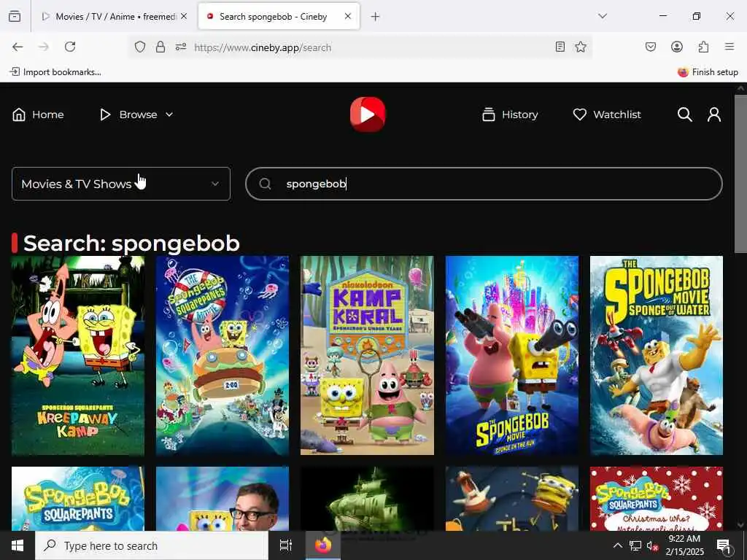The image size is (747, 560).
Task: Open extensions puzzle icon
Action: [703, 47]
